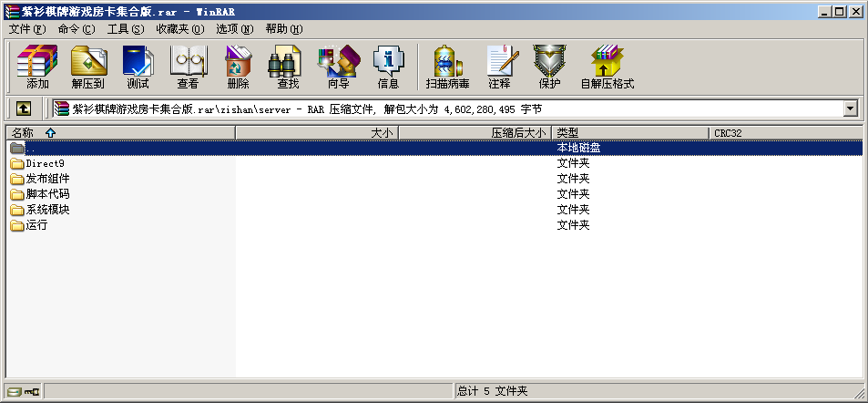The width and height of the screenshot is (868, 403).
Task: Click the 添加 (Add) toolbar icon
Action: [37, 67]
